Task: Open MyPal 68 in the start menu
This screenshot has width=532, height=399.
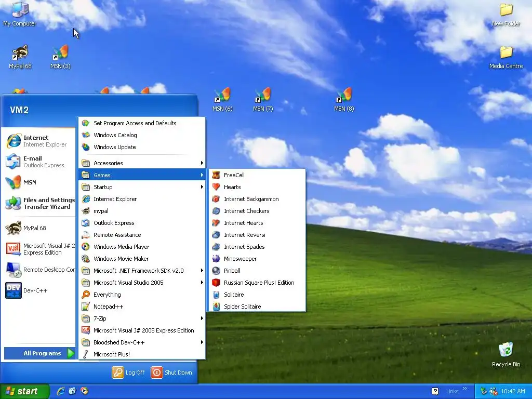Action: tap(38, 228)
